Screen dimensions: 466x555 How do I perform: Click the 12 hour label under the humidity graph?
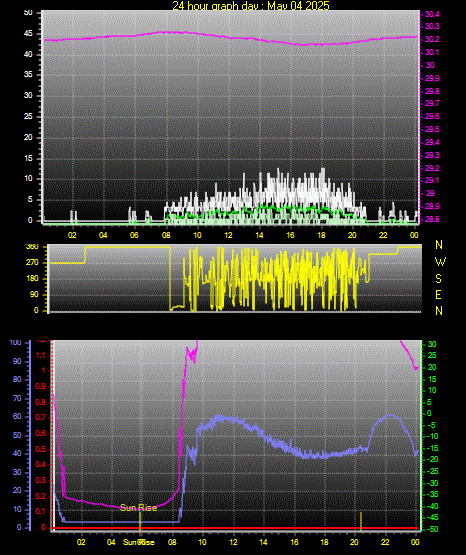pos(233,542)
